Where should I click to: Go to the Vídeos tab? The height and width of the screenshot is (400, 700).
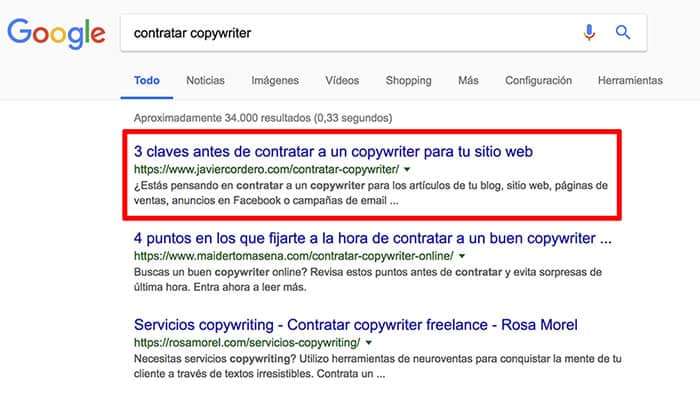(x=342, y=80)
